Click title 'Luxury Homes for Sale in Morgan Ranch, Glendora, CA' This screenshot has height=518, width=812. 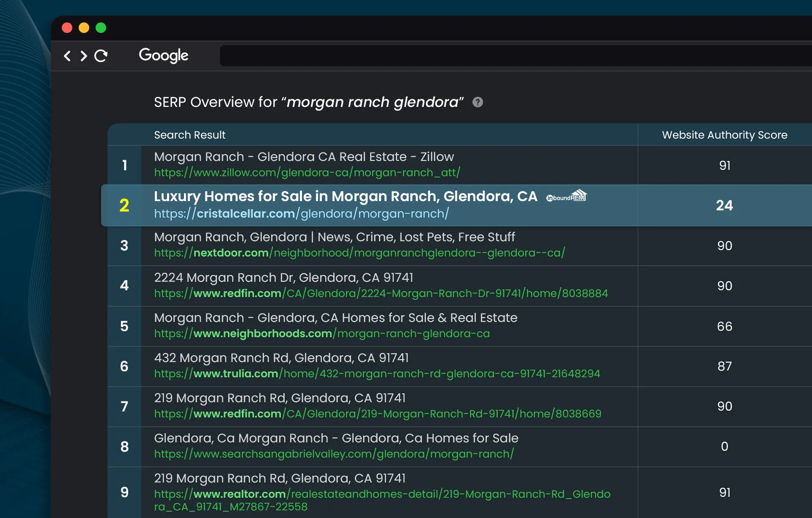point(346,196)
